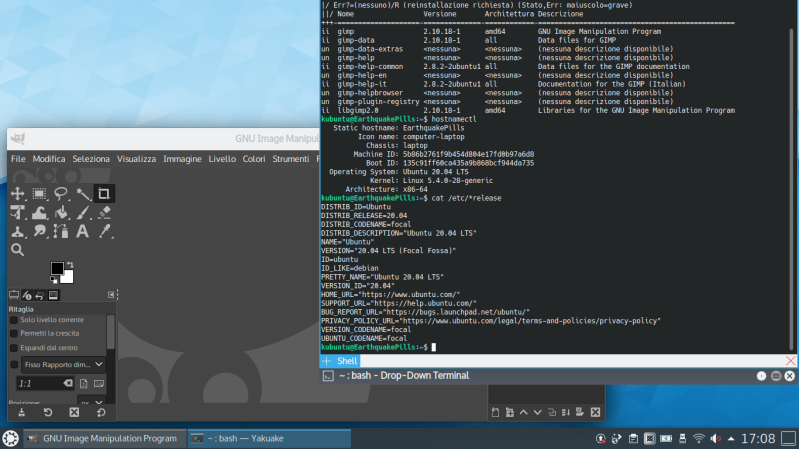799x449 pixels.
Task: Switch to bash — Yakuake taskbar entry
Action: coord(269,438)
